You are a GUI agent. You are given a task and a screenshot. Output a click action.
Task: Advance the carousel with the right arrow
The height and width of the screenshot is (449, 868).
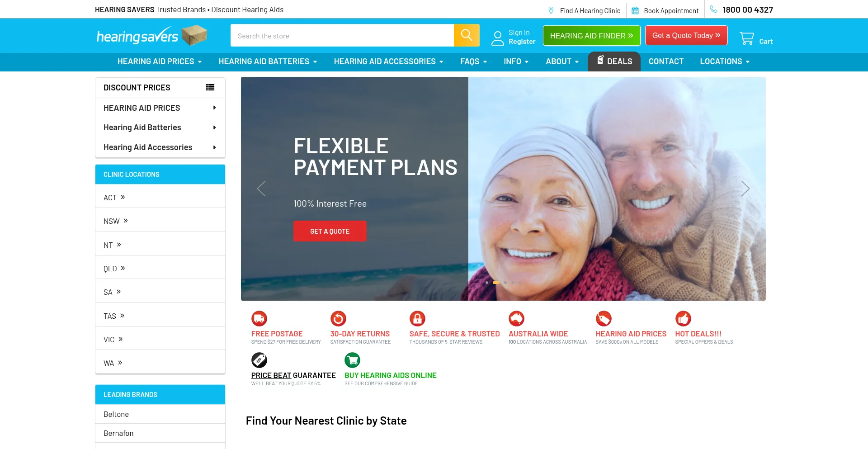click(745, 189)
